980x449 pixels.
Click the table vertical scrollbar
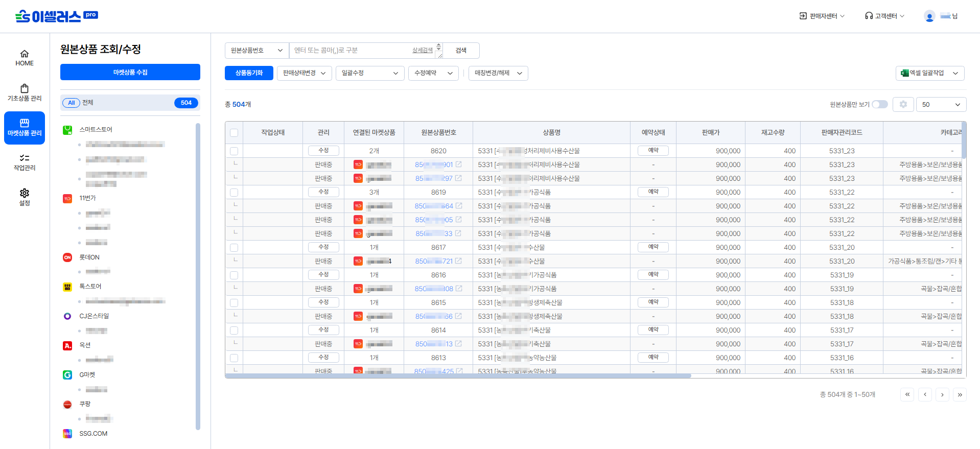[964, 140]
